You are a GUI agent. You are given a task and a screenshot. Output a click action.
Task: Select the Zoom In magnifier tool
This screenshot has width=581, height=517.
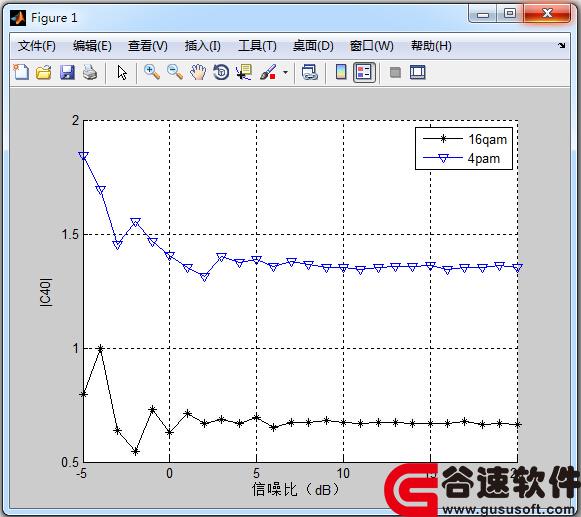pos(152,72)
